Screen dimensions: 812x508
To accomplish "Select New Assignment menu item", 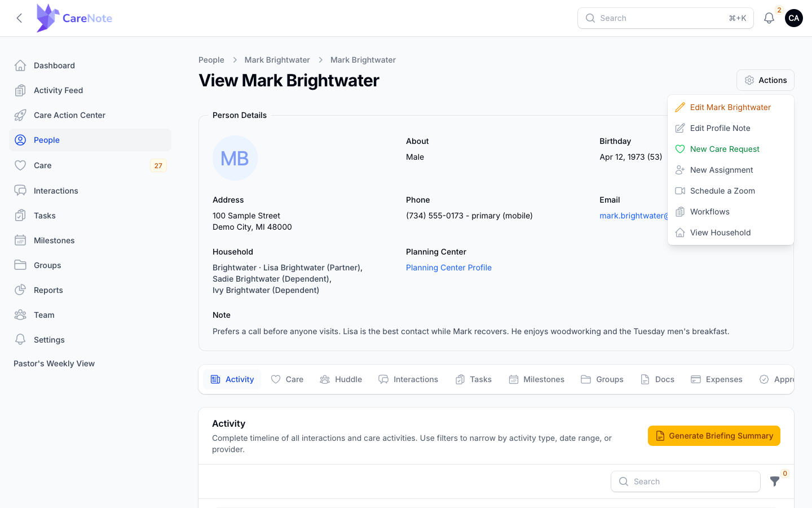I will tap(731, 170).
